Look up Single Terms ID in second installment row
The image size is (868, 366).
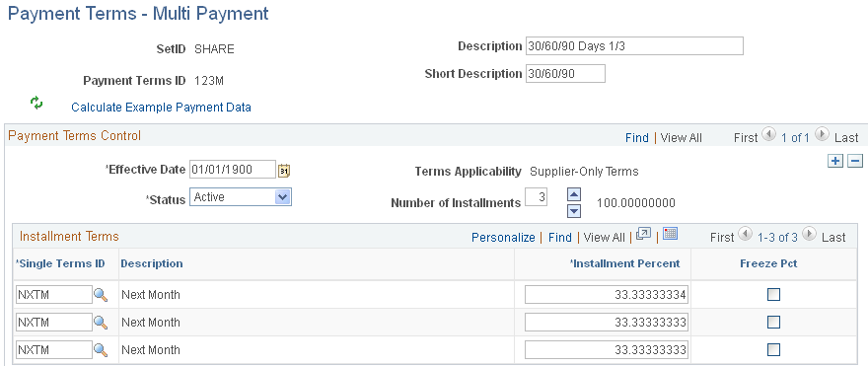click(x=101, y=323)
